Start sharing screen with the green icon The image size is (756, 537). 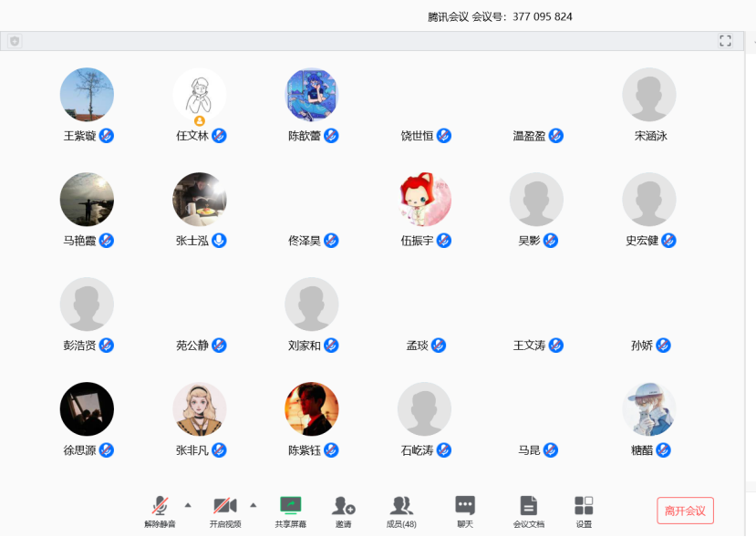(x=290, y=506)
